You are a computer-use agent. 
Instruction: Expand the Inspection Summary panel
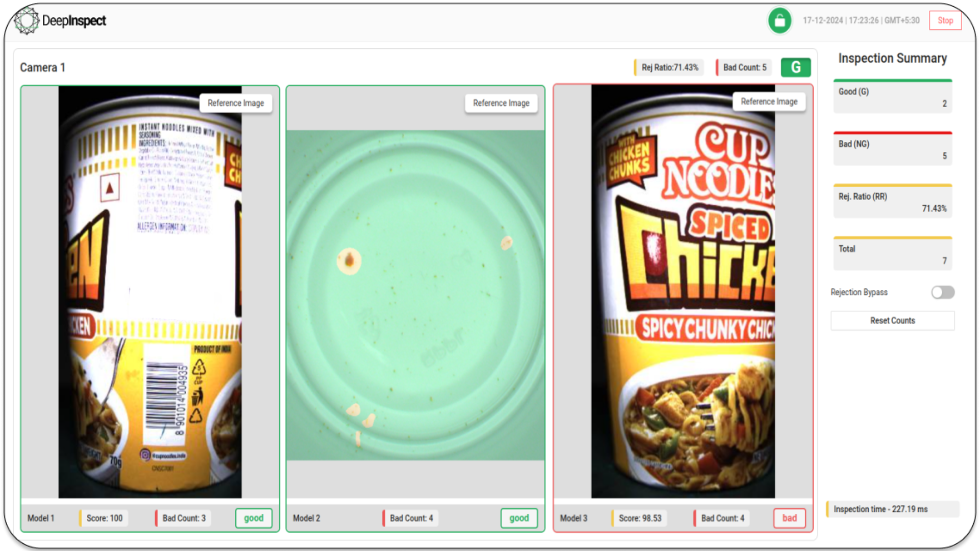click(x=893, y=58)
